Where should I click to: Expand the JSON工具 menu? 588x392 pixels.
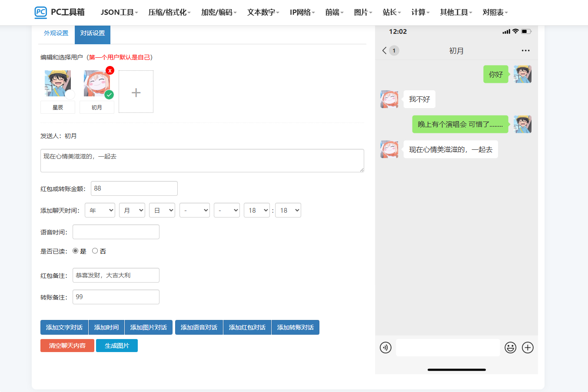tap(119, 12)
